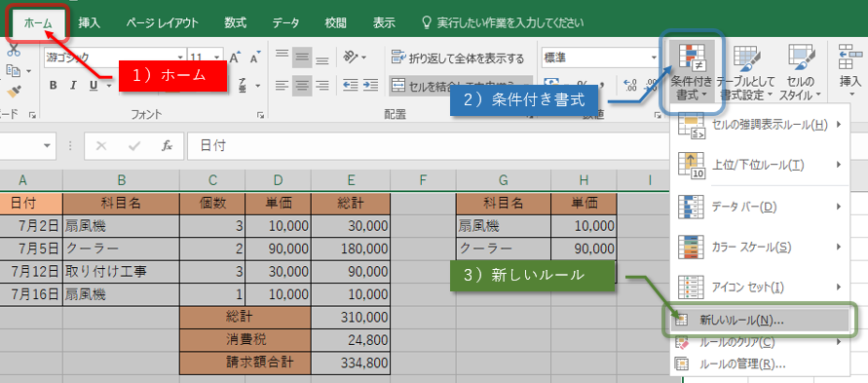Click the Copy icon in clipboard group
The height and width of the screenshot is (383, 868).
pyautogui.click(x=13, y=71)
